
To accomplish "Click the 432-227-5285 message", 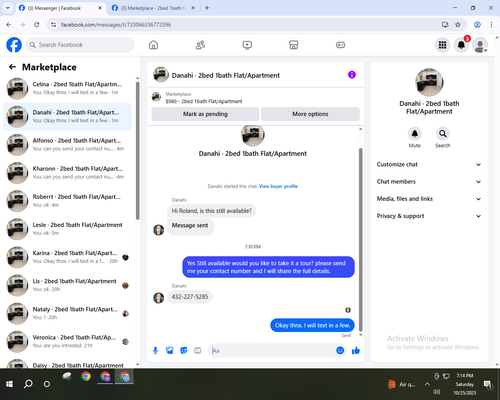I will [190, 297].
